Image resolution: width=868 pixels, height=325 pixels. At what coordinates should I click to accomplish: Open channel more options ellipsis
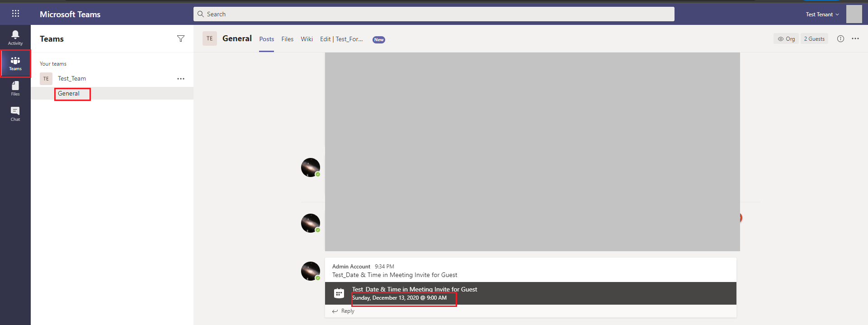coord(855,39)
